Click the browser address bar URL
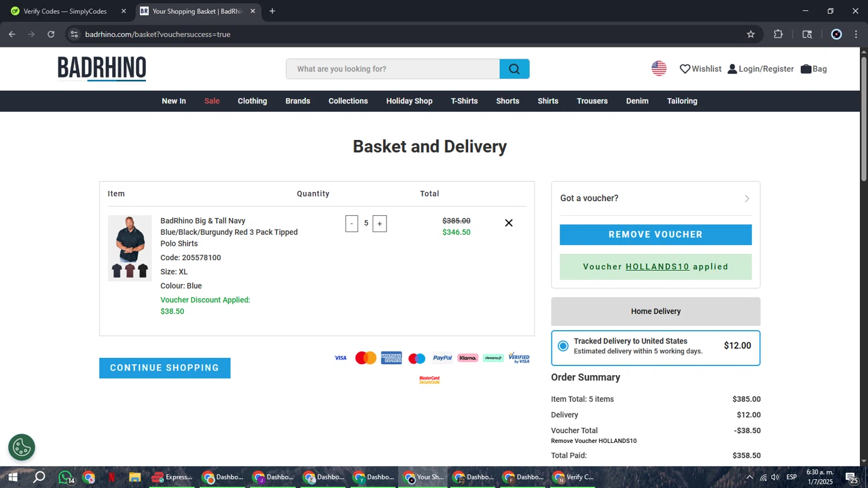Screen dimensions: 868x488 (x=158, y=34)
